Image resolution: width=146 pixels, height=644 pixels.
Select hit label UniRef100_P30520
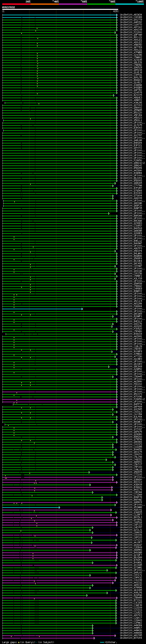tap(131, 329)
